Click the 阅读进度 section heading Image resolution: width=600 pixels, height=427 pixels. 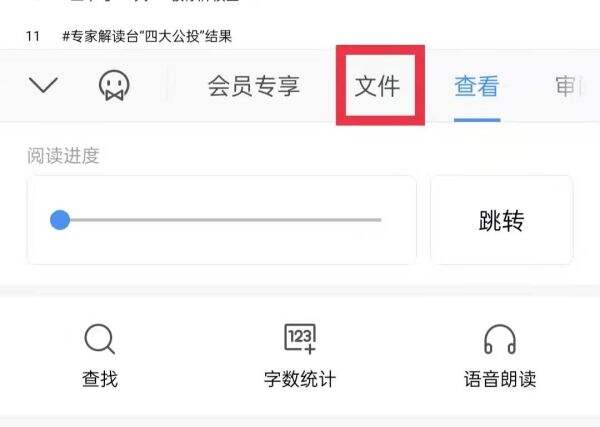(64, 156)
